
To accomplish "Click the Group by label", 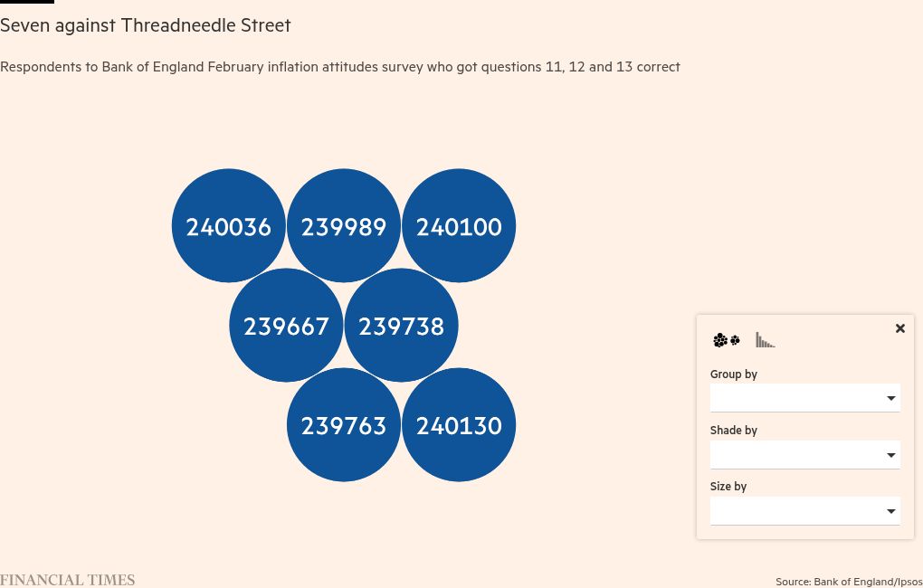I will 733,374.
